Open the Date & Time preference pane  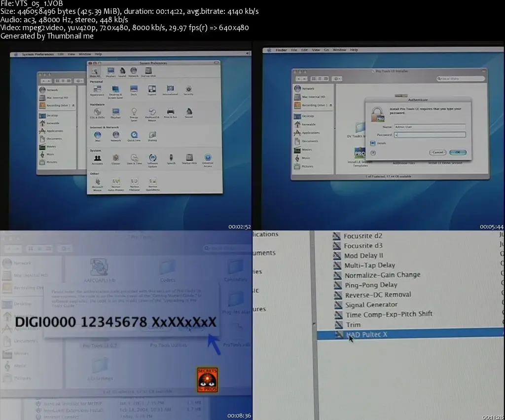[134, 159]
